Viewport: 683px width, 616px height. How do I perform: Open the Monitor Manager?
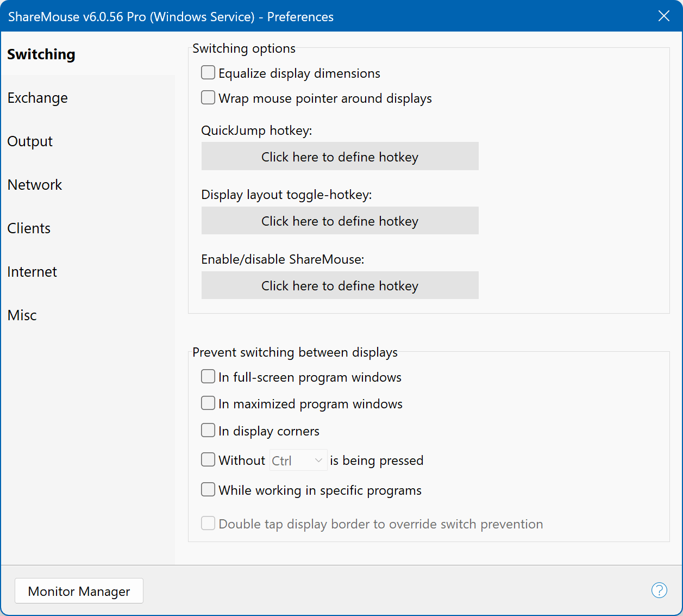tap(79, 591)
